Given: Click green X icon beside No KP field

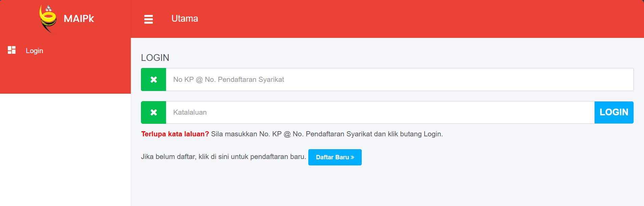Looking at the screenshot, I should [x=153, y=79].
